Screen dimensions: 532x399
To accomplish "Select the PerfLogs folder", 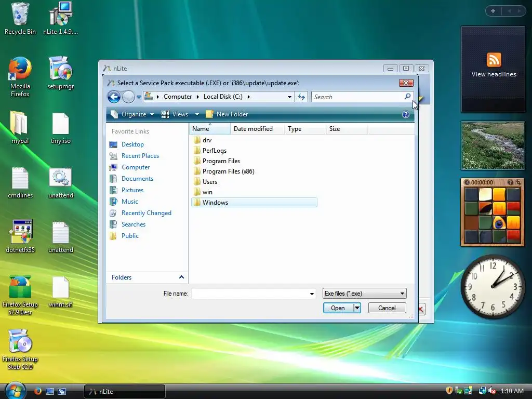I will pyautogui.click(x=210, y=151).
